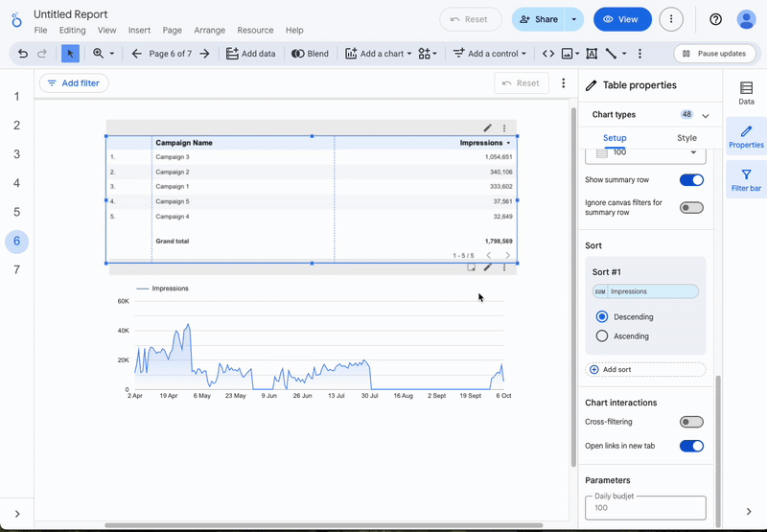767x532 pixels.
Task: Click the Pause updates button
Action: click(x=714, y=54)
